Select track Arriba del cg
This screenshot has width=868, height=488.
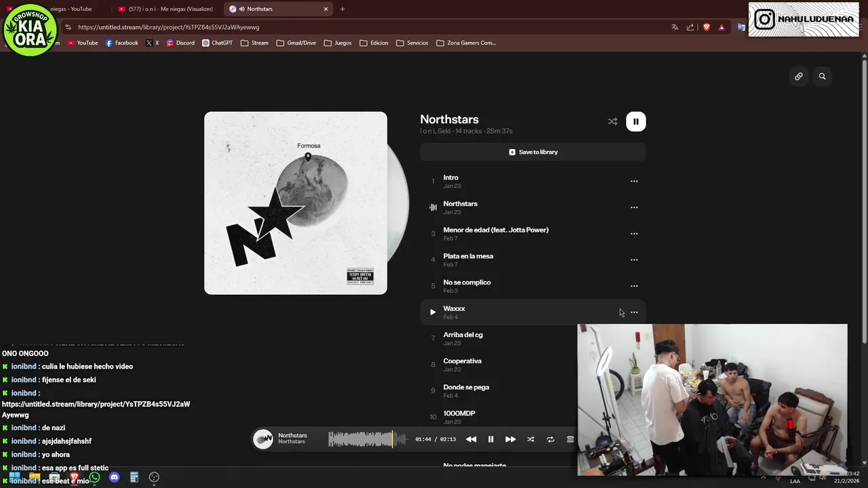(x=498, y=338)
